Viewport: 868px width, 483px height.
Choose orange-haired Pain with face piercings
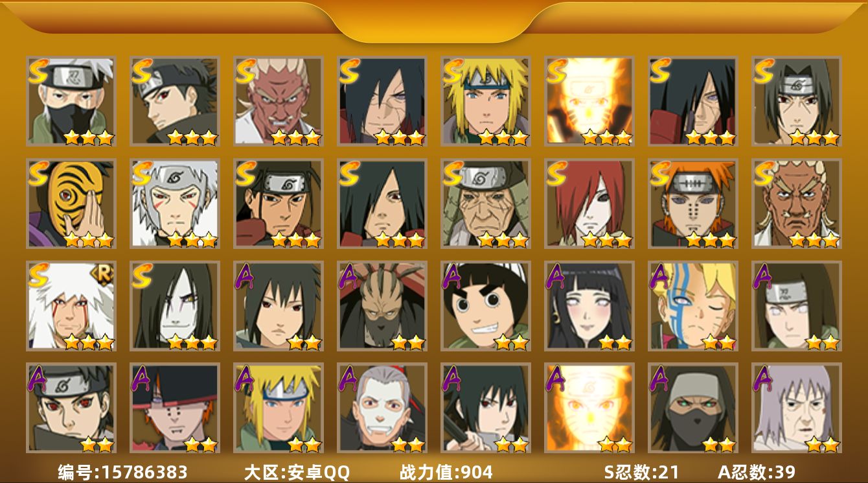tap(693, 203)
